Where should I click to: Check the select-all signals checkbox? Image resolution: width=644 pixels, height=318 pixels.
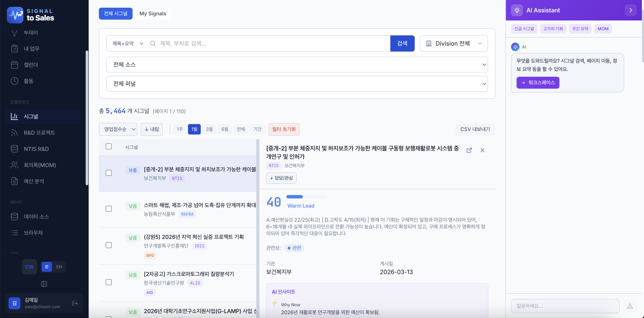(108, 146)
